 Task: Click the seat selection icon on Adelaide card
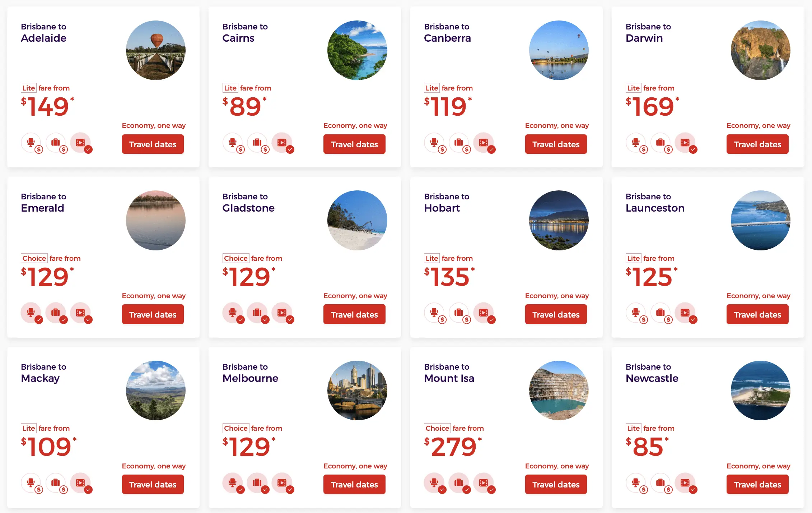point(31,143)
